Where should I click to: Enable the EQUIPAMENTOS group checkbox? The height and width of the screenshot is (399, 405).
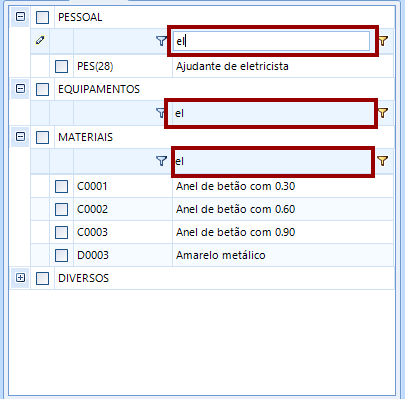(x=42, y=89)
